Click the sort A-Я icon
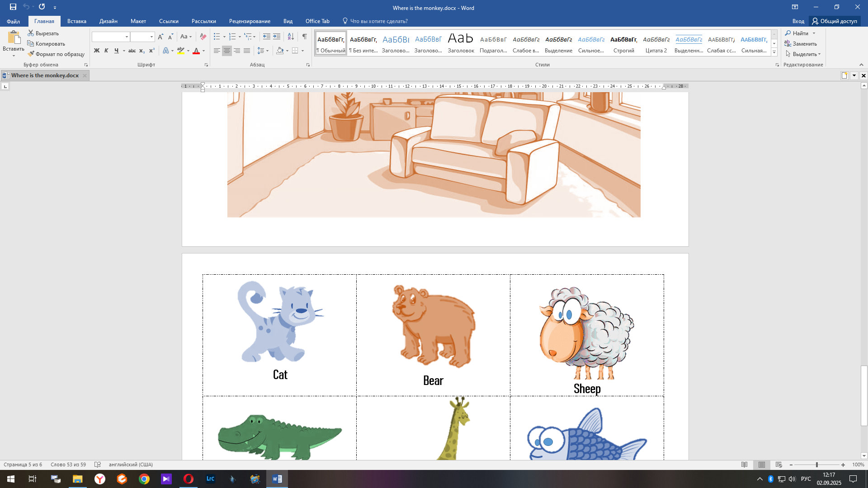The width and height of the screenshot is (868, 488). pyautogui.click(x=291, y=37)
